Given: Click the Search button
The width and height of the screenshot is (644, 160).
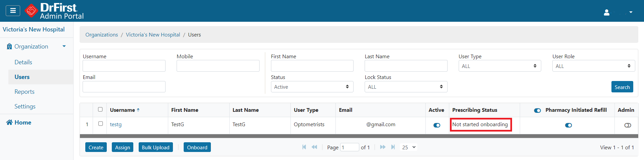Looking at the screenshot, I should (x=622, y=87).
